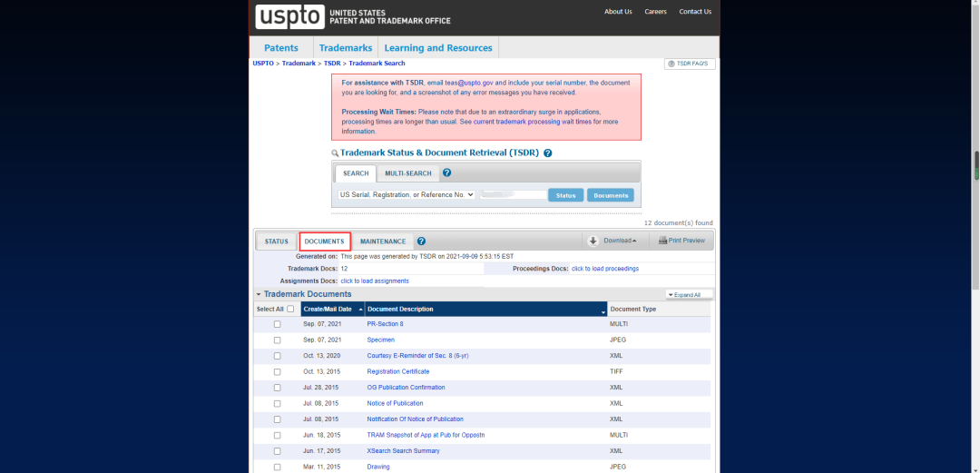The height and width of the screenshot is (473, 980).
Task: Open US Serial, Registration, or Reference dropdown
Action: click(407, 194)
